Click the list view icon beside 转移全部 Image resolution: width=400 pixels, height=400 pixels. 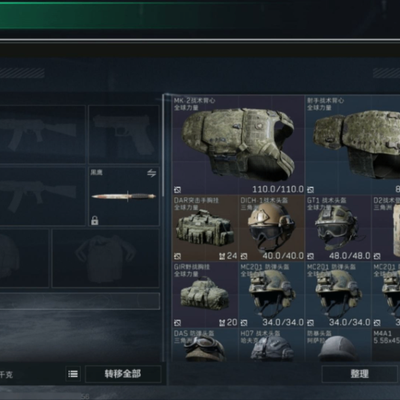pyautogui.click(x=73, y=374)
